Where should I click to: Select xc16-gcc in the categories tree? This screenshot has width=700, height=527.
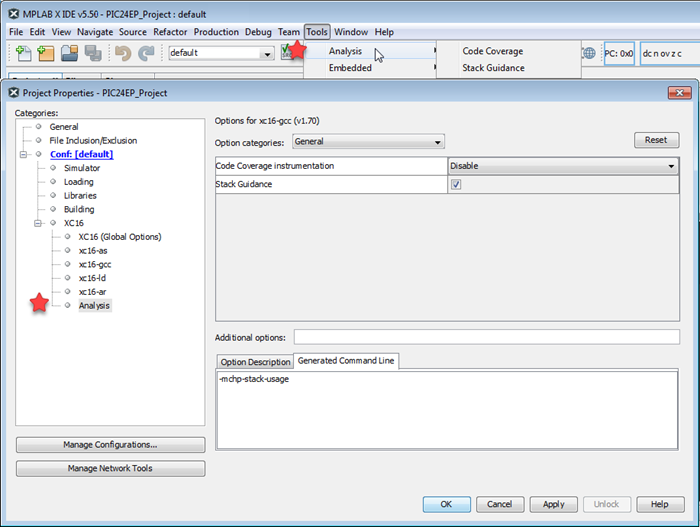(94, 264)
